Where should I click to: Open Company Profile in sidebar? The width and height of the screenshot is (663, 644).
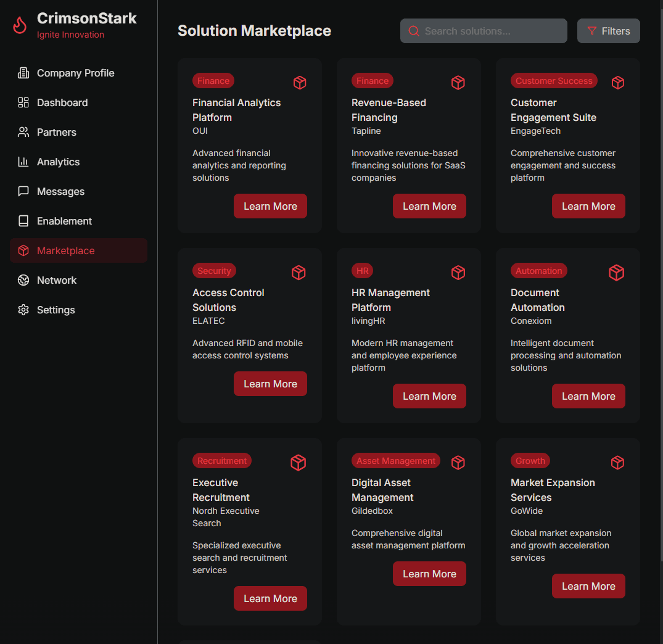(79, 73)
